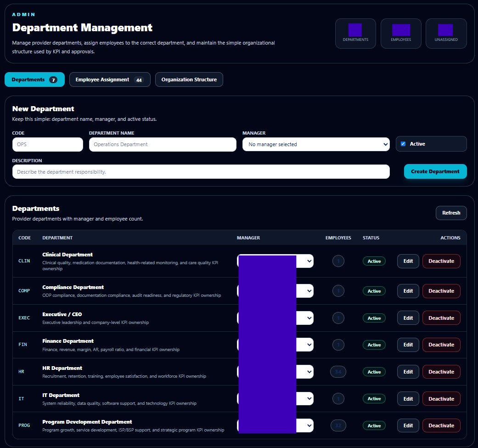Open manager dropdown for Finance Department
478x448 pixels.
[x=276, y=345]
